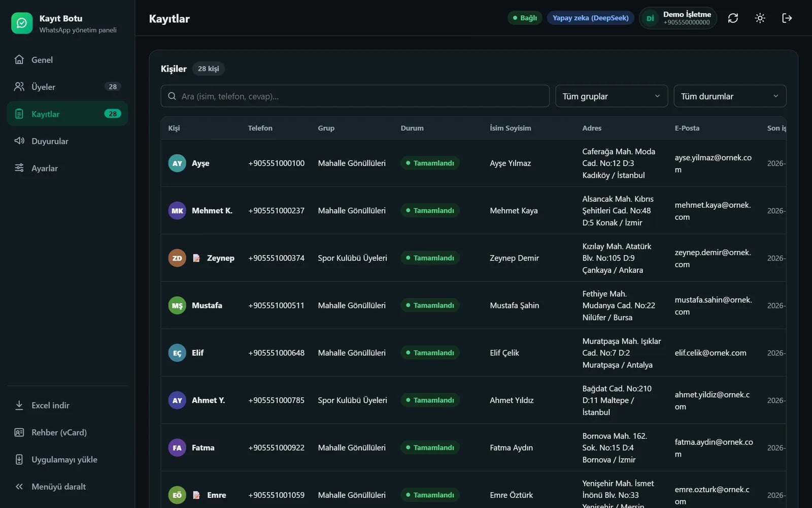Image resolution: width=812 pixels, height=508 pixels.
Task: Open the note icon beside Emre
Action: pos(196,495)
